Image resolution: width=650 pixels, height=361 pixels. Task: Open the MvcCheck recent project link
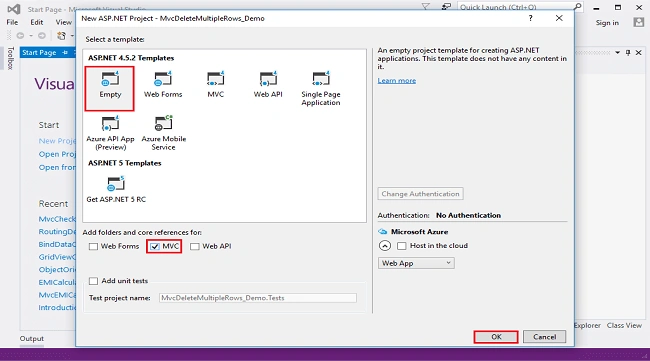tap(57, 219)
